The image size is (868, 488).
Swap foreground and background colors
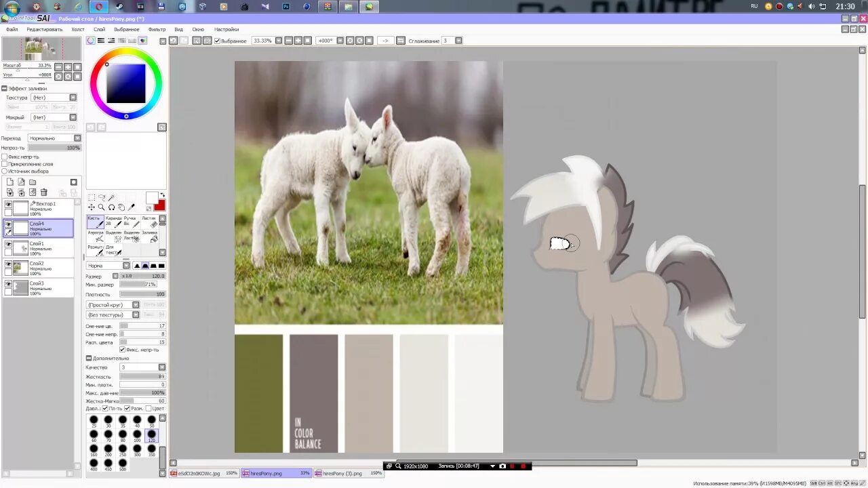coord(163,195)
